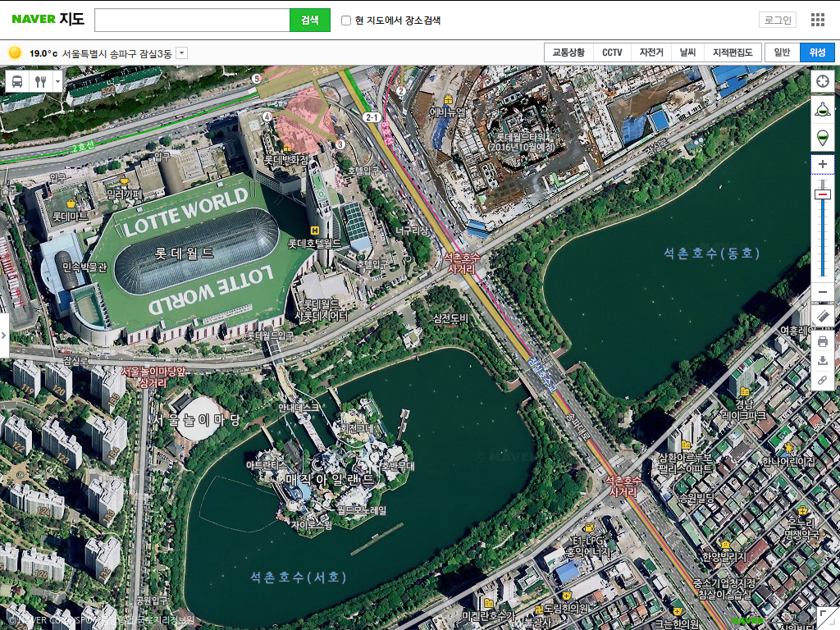Toggle 지적편집도 cadastral layer
The image size is (840, 630).
[733, 52]
